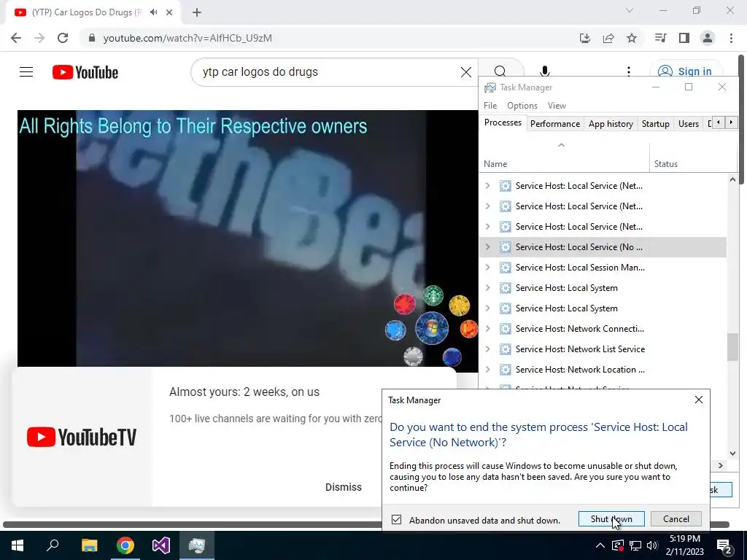Switch to Performance tab
The width and height of the screenshot is (747, 560).
coord(555,124)
